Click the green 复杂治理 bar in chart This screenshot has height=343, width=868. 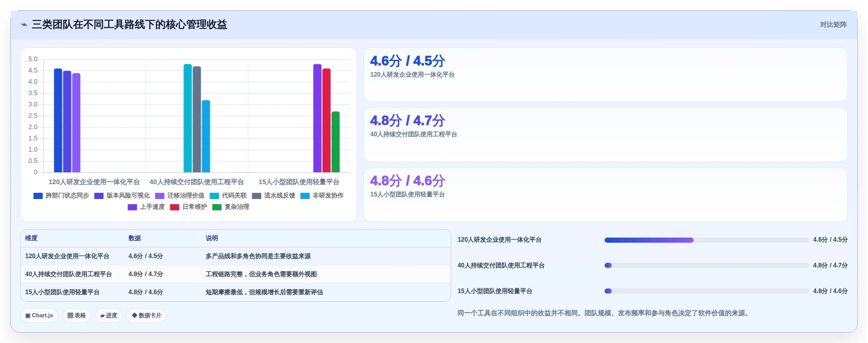point(335,142)
